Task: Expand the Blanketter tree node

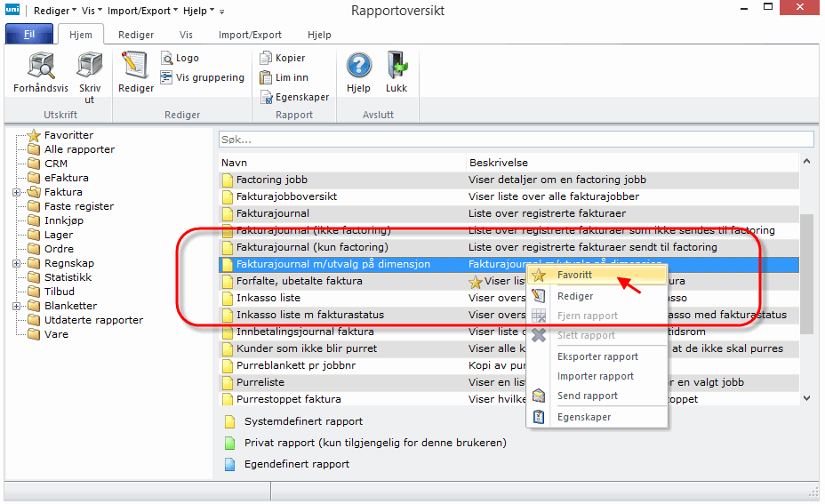Action: coord(16,306)
